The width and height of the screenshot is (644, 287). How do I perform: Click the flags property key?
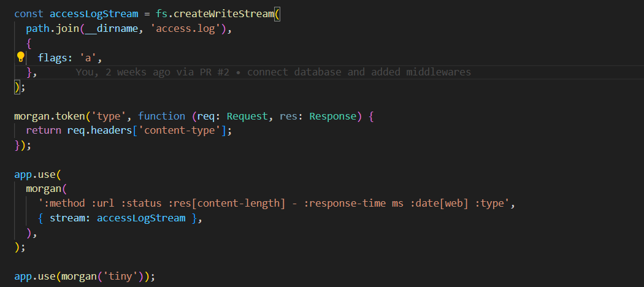click(53, 58)
